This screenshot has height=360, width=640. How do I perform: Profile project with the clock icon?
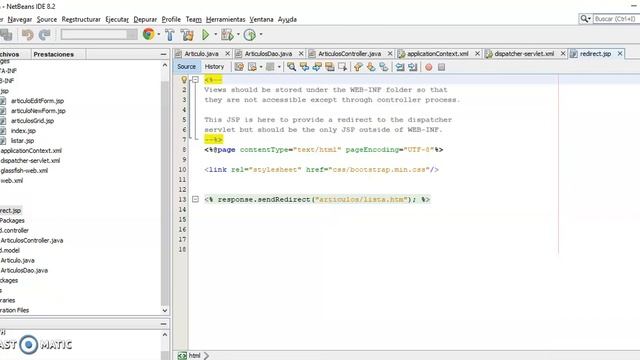[249, 35]
